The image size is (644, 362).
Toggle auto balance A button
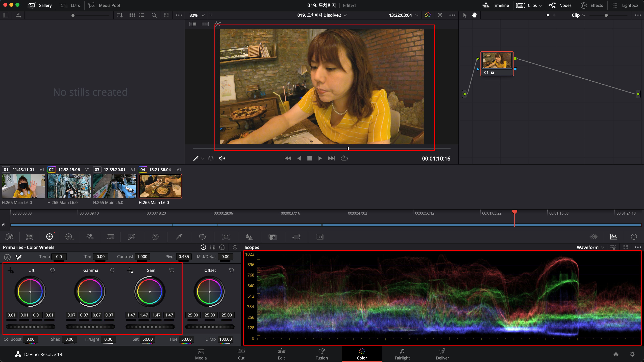[7, 257]
